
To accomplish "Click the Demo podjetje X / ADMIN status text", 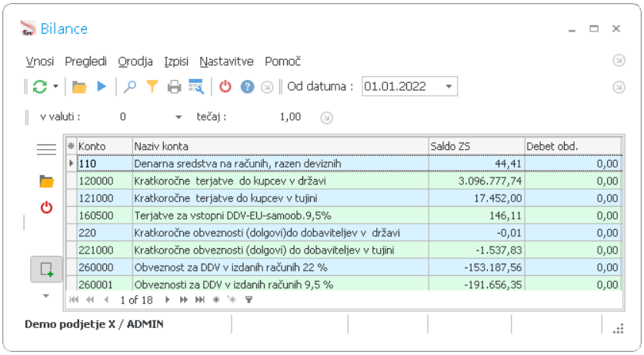I will click(94, 324).
